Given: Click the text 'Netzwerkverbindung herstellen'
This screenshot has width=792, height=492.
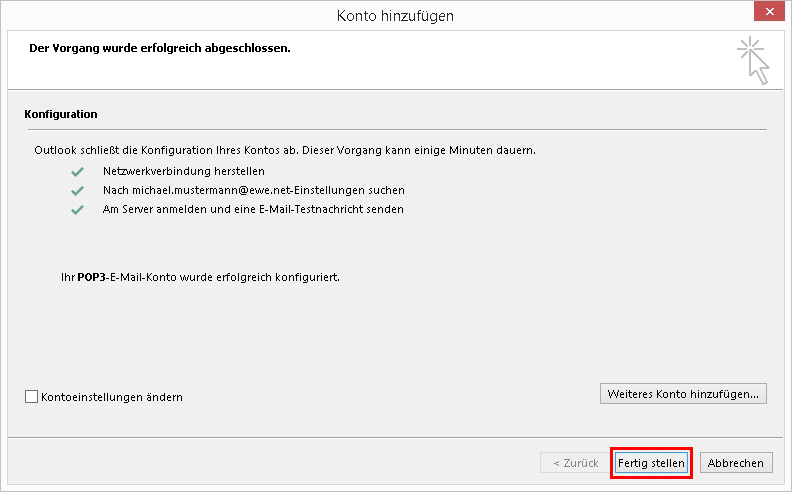Looking at the screenshot, I should pos(184,171).
